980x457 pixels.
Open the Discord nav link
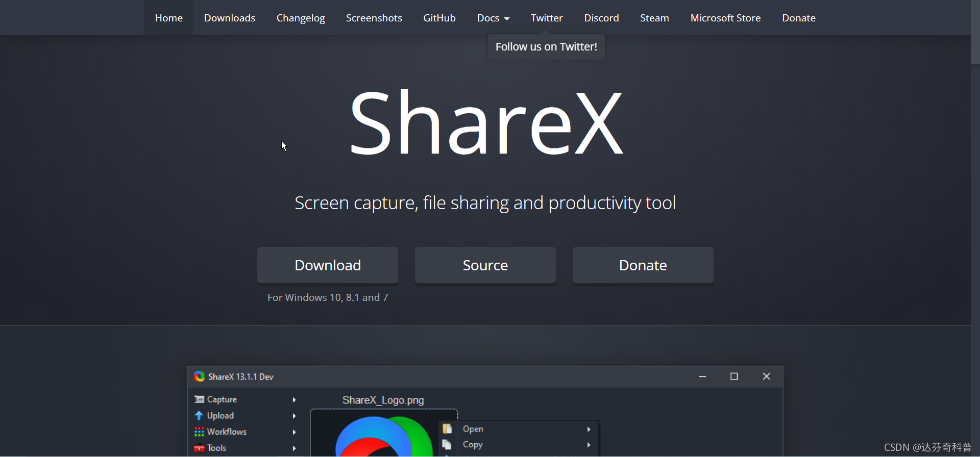pyautogui.click(x=601, y=18)
